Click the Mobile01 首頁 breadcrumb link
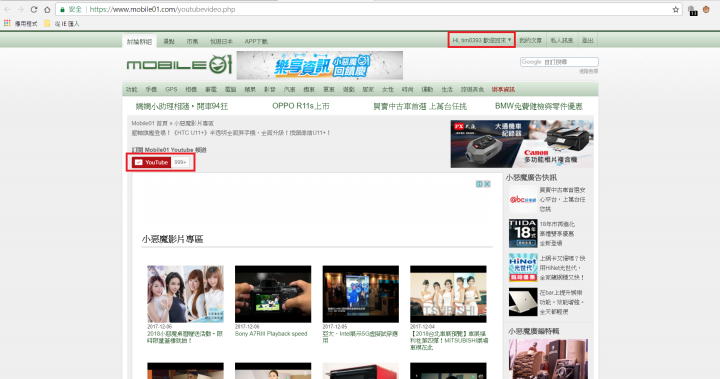The height and width of the screenshot is (379, 720). (149, 123)
